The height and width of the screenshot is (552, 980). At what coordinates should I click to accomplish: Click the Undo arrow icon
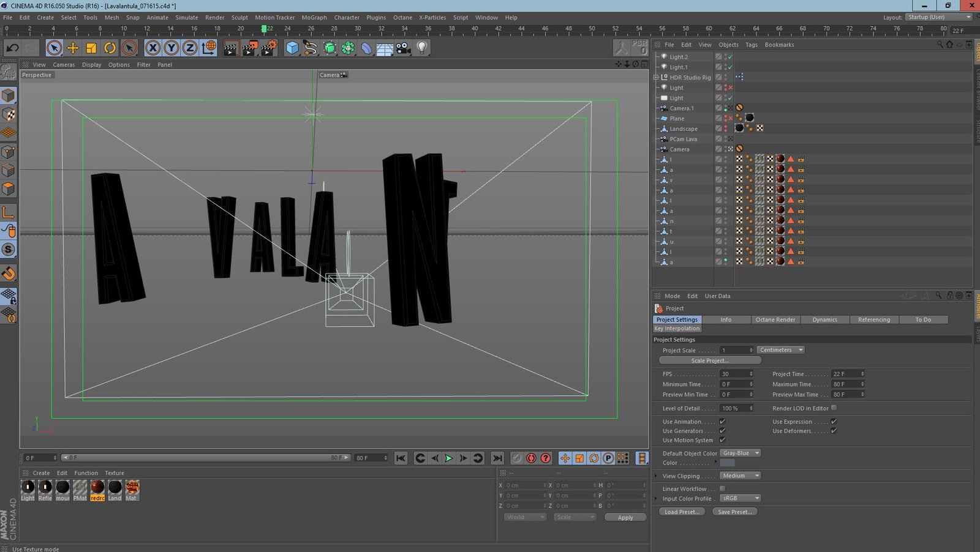[12, 48]
